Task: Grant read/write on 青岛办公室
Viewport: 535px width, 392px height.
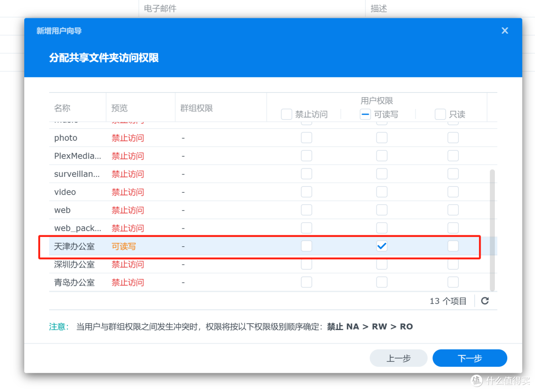Action: click(382, 282)
